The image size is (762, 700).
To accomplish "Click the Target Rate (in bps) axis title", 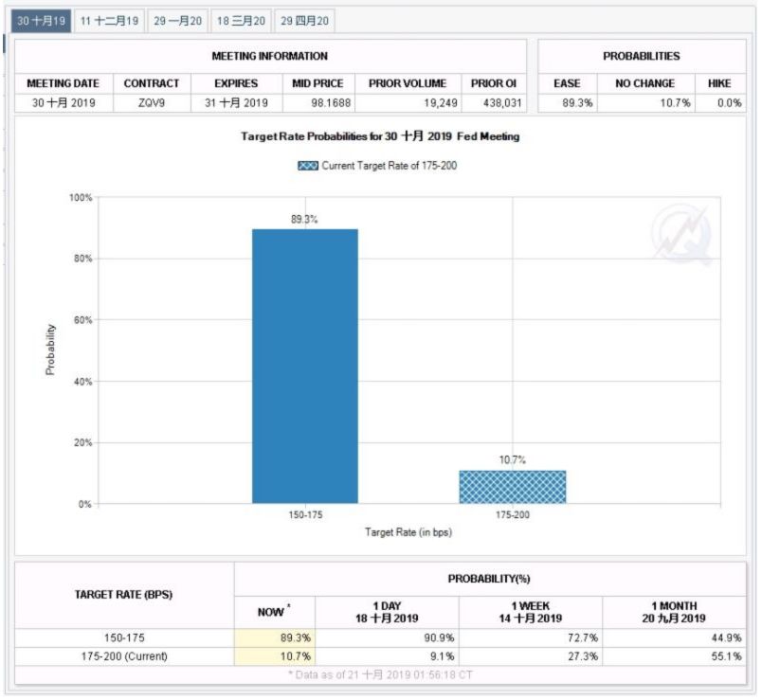I will (x=408, y=532).
